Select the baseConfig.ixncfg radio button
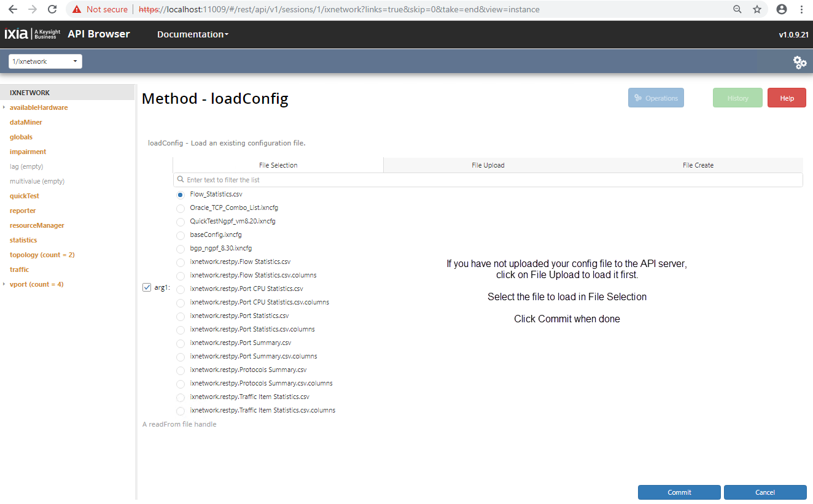The width and height of the screenshot is (813, 504). tap(181, 235)
